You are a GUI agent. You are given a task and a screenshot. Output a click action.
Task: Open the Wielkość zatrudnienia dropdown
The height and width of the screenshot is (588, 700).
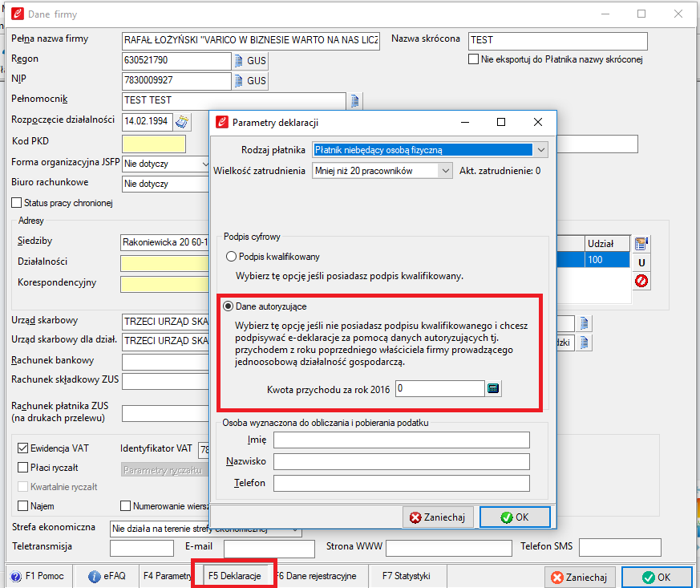point(446,171)
